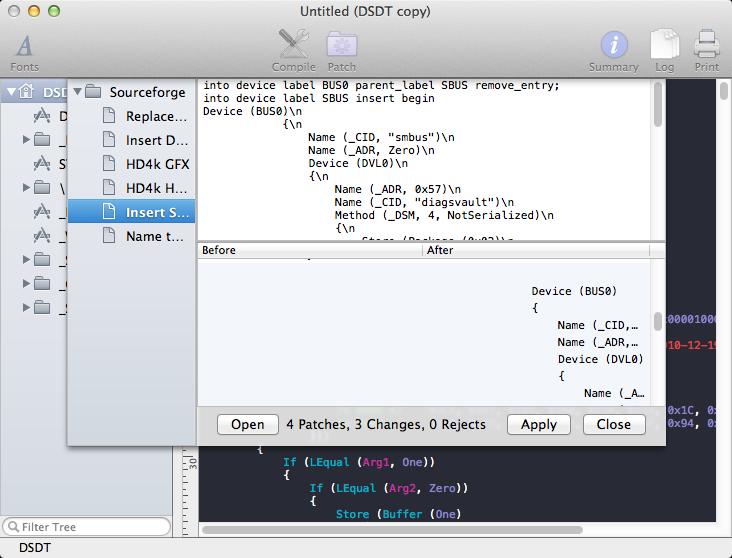The height and width of the screenshot is (558, 732).
Task: Click 'Name (_CID, "diagsvault")' patch line
Action: 424,202
